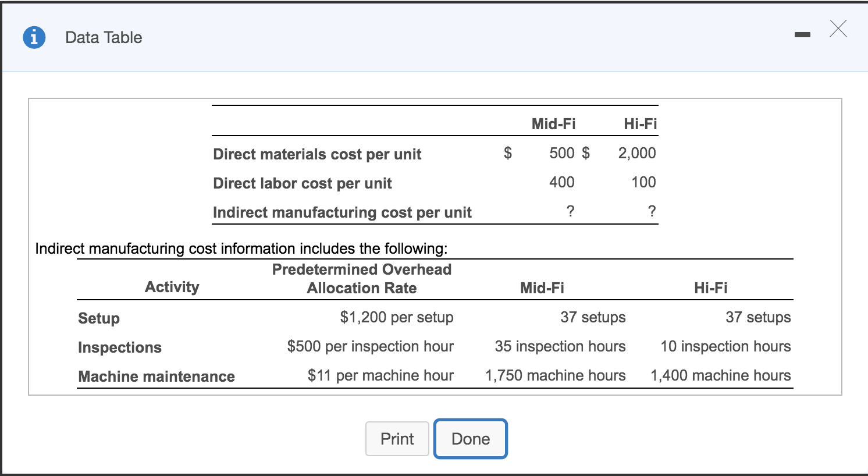Click the Print button
868x476 pixels.
[x=397, y=439]
